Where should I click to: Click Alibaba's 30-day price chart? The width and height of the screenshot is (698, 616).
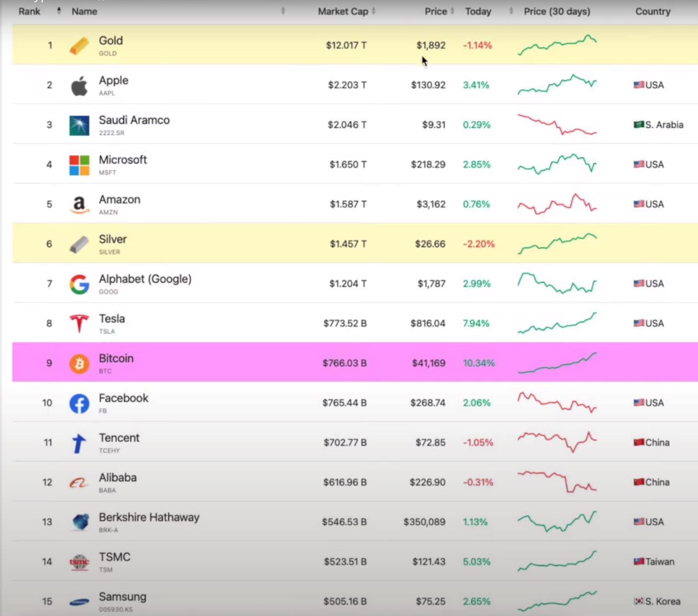557,482
